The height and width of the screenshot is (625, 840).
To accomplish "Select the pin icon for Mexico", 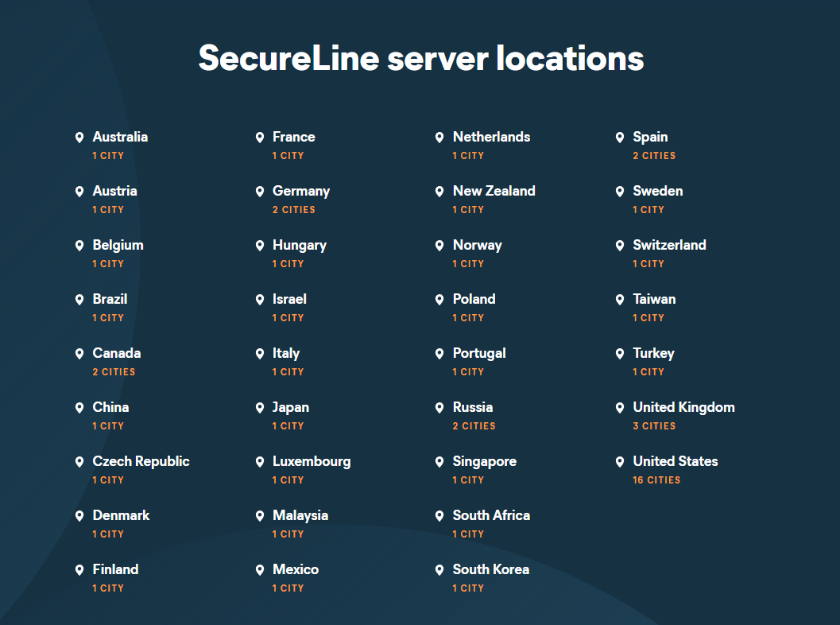I will (x=260, y=570).
